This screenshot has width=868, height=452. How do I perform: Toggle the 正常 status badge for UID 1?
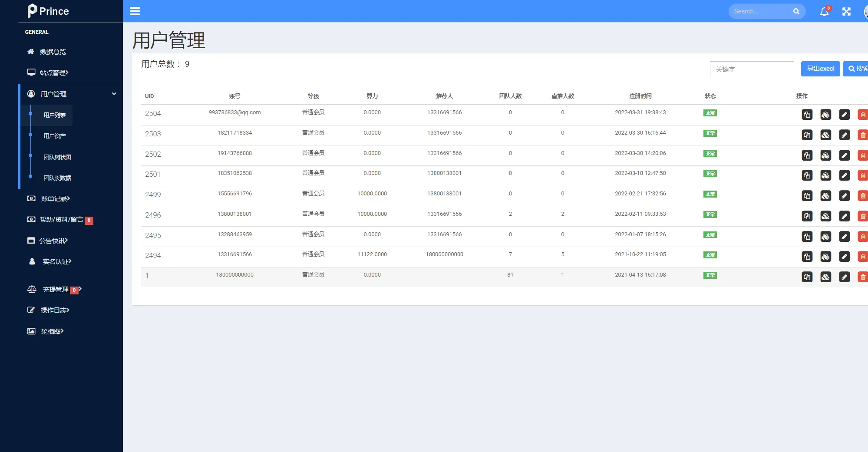click(710, 275)
